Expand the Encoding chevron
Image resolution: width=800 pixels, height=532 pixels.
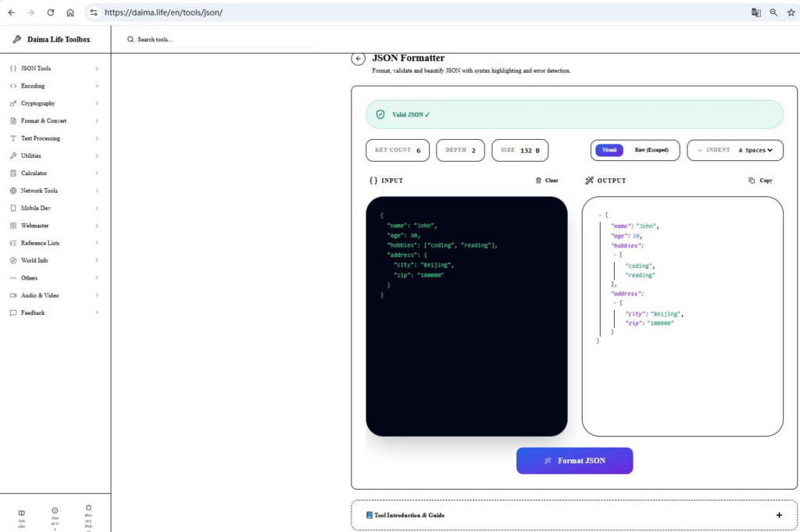tap(96, 86)
